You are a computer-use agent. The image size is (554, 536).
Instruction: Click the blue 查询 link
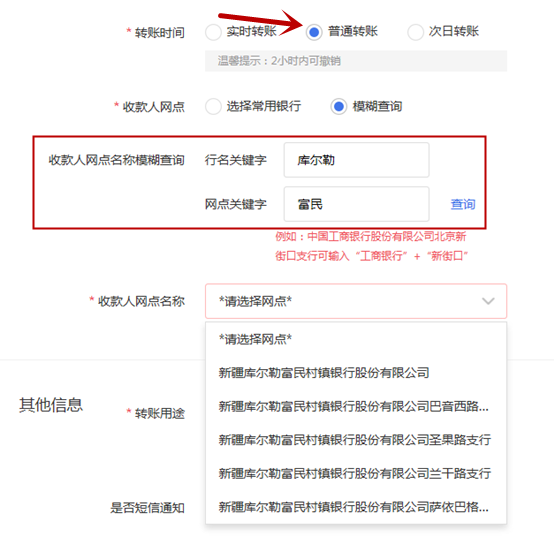click(463, 204)
